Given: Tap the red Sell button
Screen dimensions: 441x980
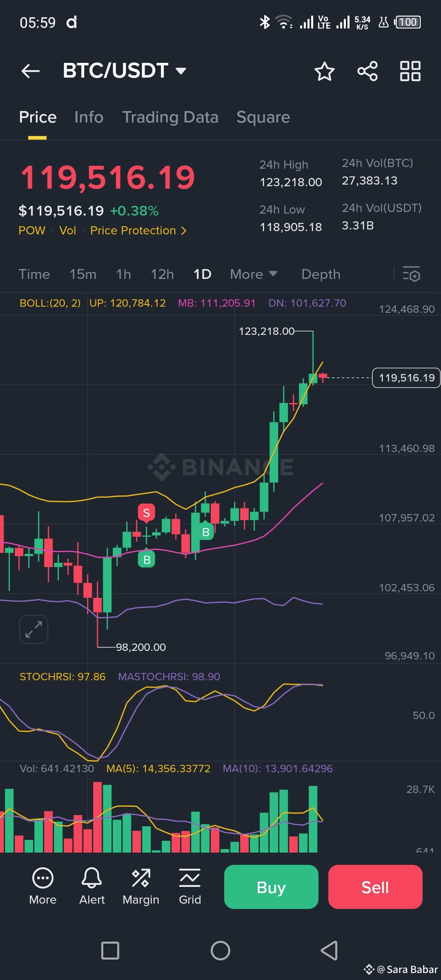Looking at the screenshot, I should [x=375, y=887].
